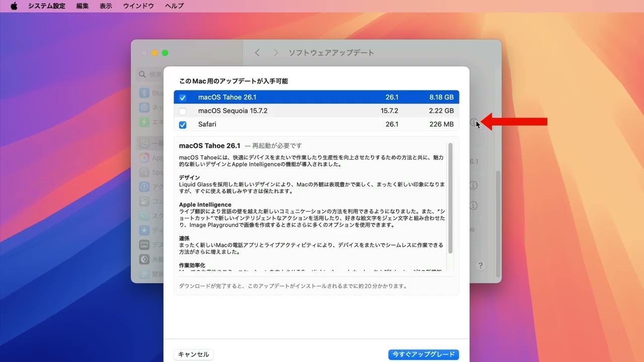Click the ソフトウェアアップデート window title
This screenshot has height=362, width=644.
coord(331,53)
